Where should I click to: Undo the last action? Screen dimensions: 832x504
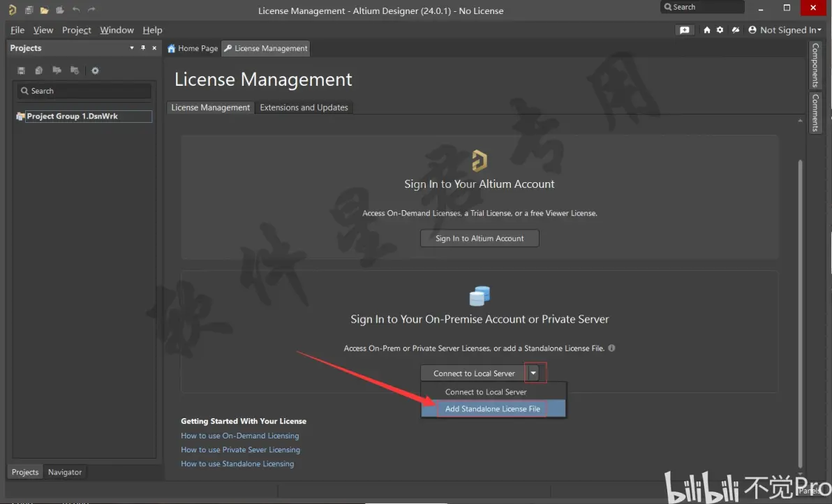pyautogui.click(x=76, y=10)
